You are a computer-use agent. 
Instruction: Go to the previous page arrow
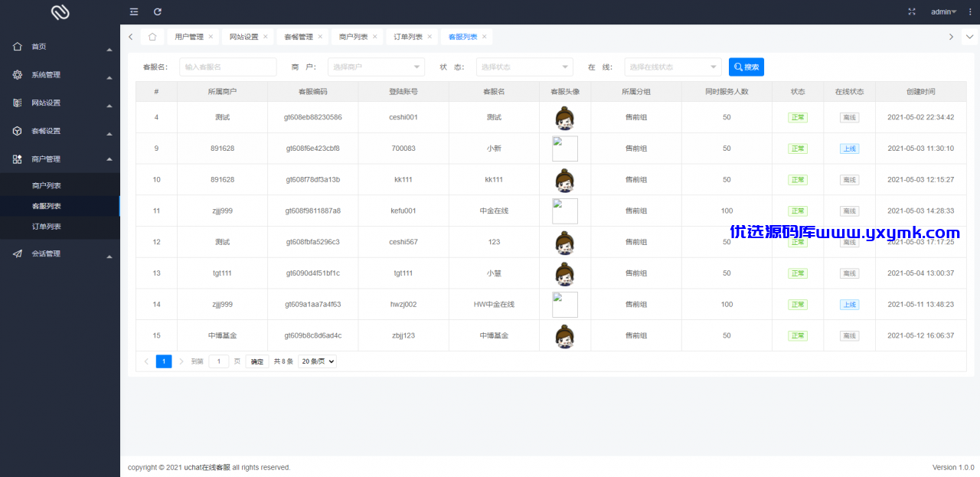pos(146,361)
